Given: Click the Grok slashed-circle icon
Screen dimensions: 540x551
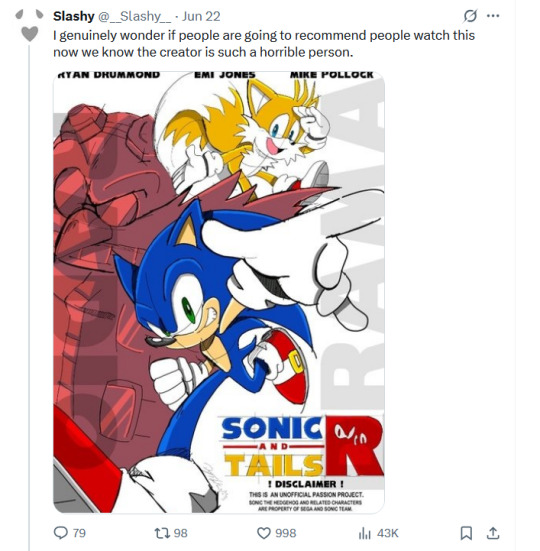Looking at the screenshot, I should point(470,16).
